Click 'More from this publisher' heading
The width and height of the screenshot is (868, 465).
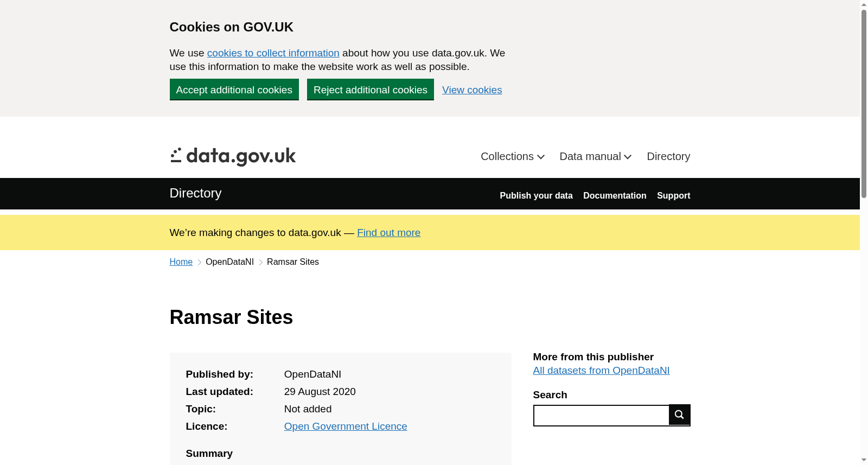pyautogui.click(x=593, y=357)
